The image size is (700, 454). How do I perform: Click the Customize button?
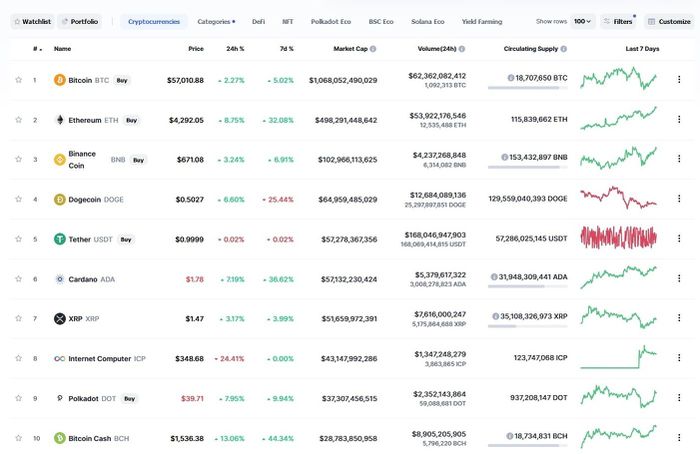click(x=669, y=21)
